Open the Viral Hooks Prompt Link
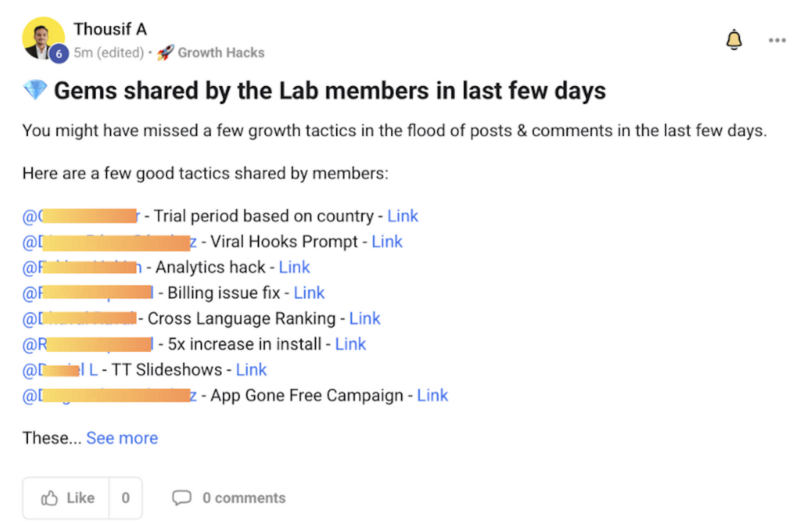 (386, 241)
